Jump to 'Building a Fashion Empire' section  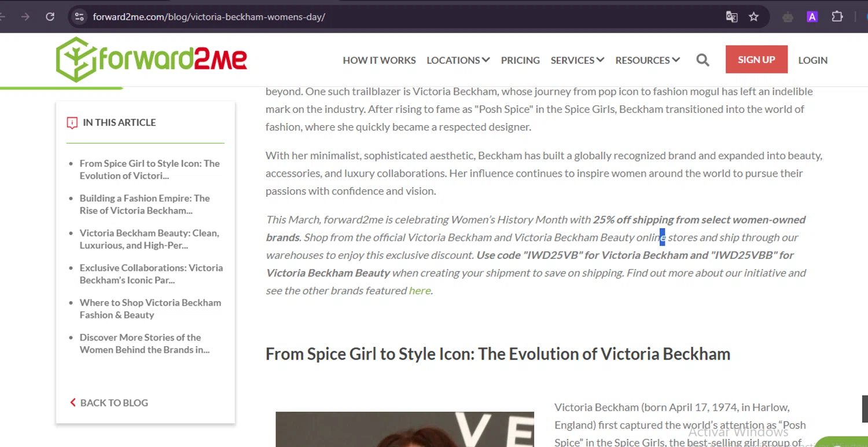[x=145, y=204]
